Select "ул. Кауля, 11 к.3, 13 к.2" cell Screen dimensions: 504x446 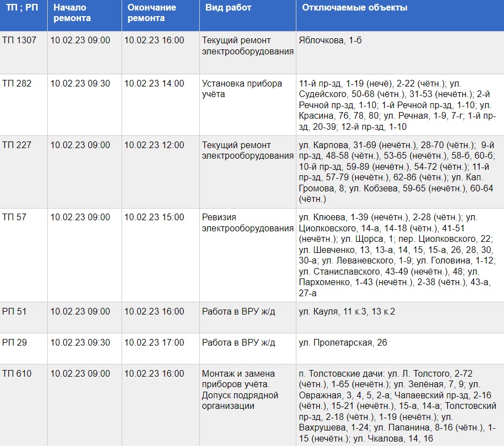[x=347, y=312]
